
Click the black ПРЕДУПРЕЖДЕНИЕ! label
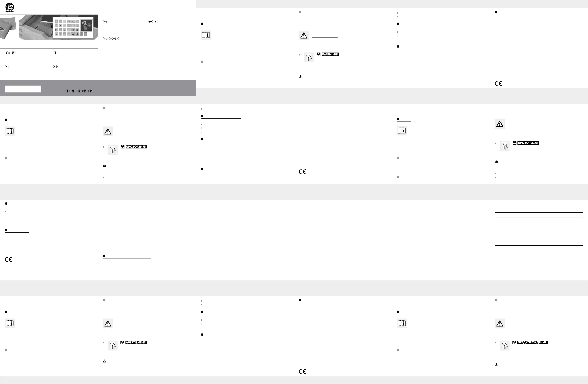(532, 343)
